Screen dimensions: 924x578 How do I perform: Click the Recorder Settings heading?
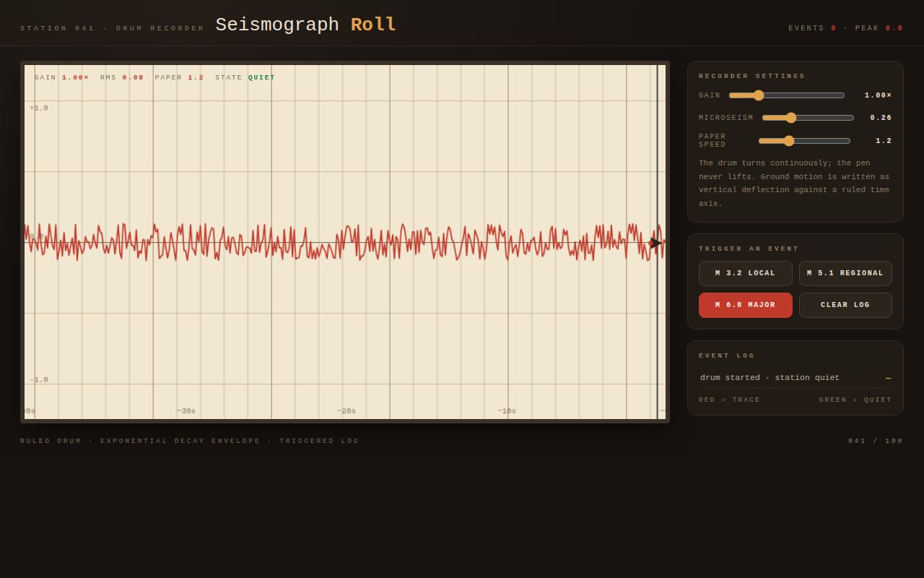[752, 76]
